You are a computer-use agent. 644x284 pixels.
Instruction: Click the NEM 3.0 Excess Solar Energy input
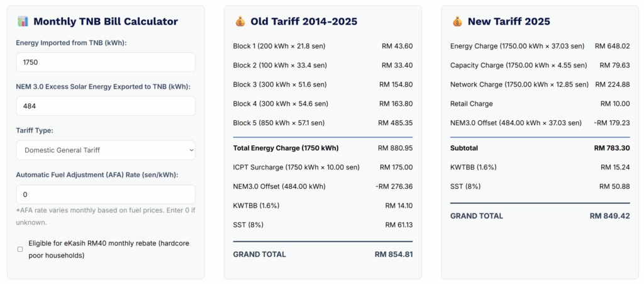106,106
